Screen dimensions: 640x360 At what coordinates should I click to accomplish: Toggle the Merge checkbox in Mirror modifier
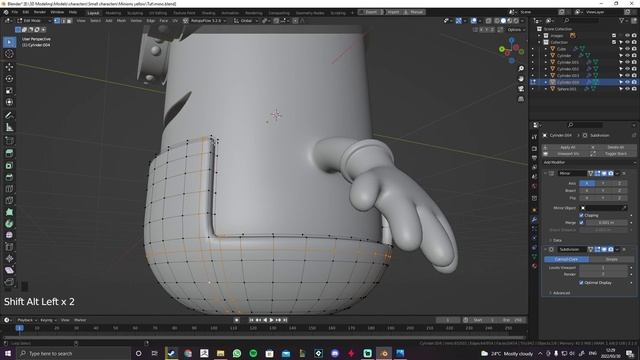coord(581,222)
